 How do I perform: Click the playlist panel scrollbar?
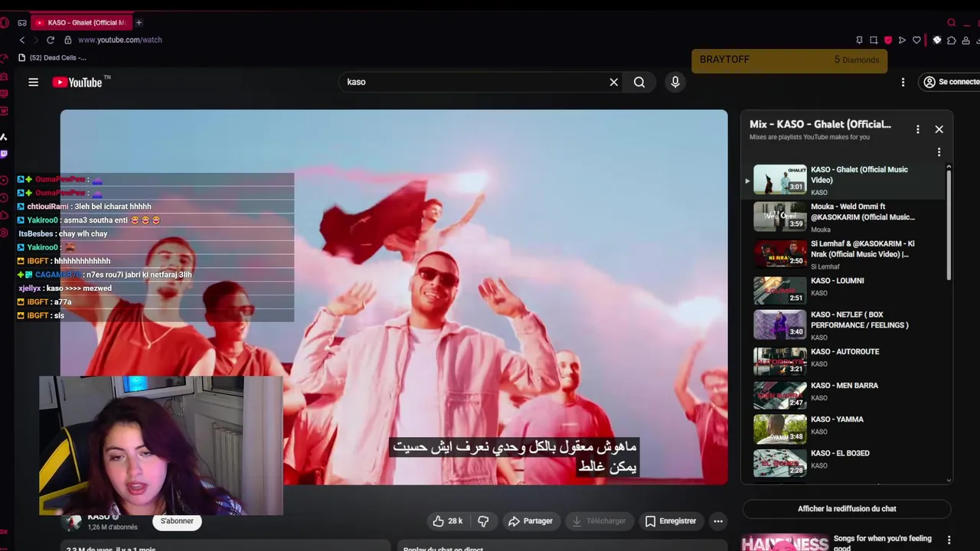[949, 226]
